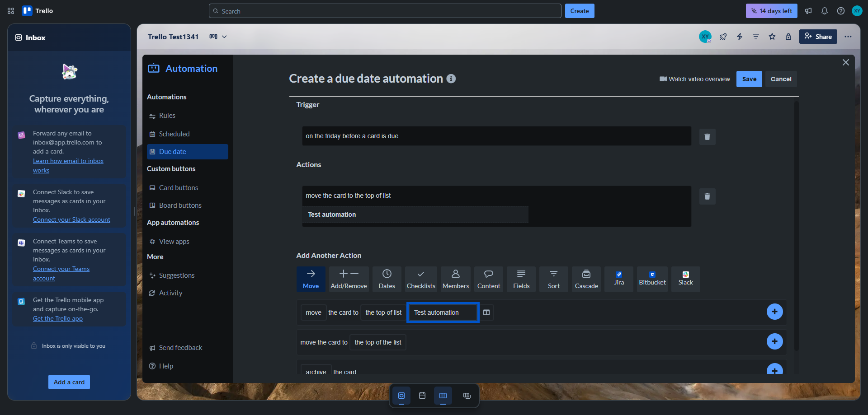Open board visibility lock icon
This screenshot has width=868, height=415.
pyautogui.click(x=788, y=37)
